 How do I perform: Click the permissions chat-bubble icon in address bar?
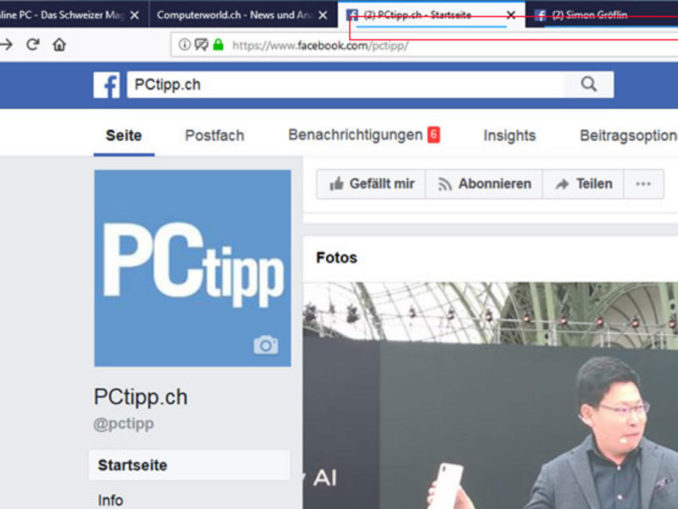pyautogui.click(x=201, y=44)
